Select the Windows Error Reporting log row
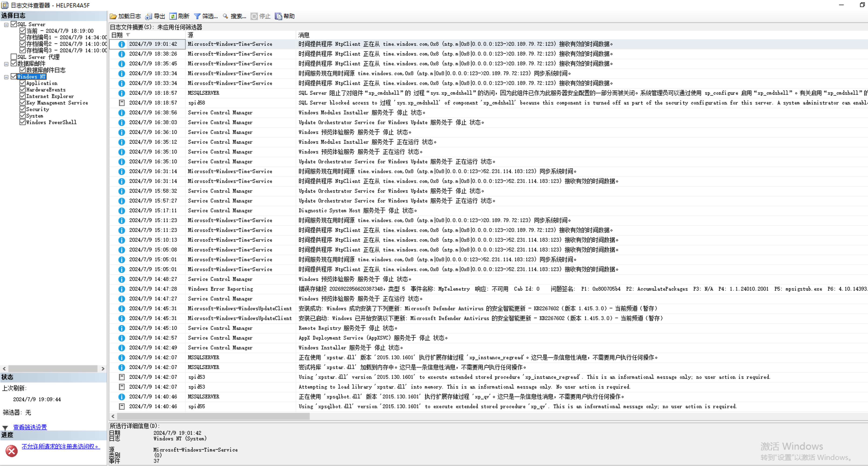The width and height of the screenshot is (868, 466). (x=220, y=289)
